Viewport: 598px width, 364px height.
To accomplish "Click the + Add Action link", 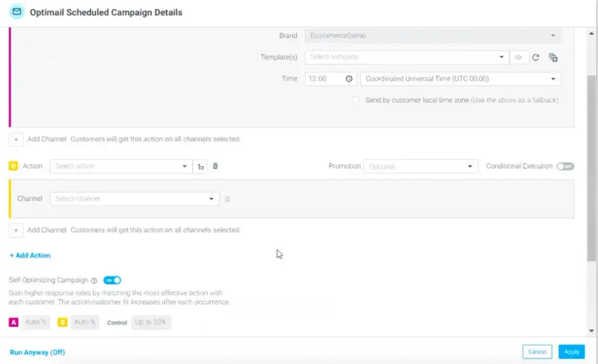I will point(30,256).
